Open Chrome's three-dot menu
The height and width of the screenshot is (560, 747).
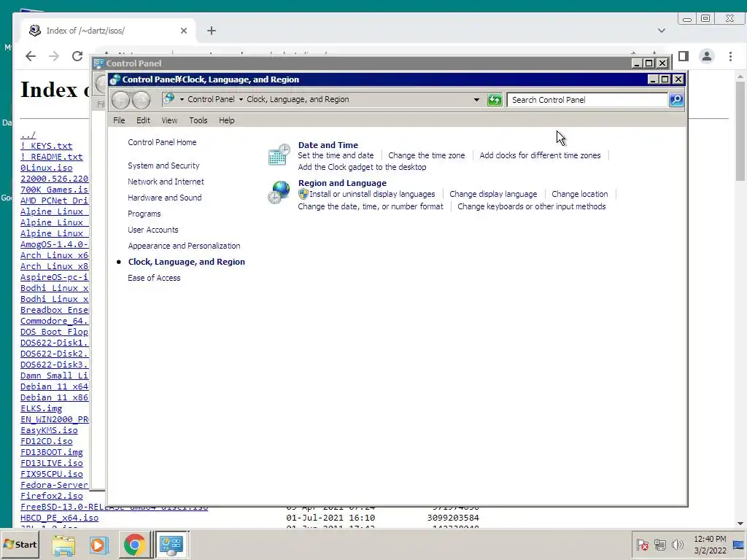(x=730, y=56)
